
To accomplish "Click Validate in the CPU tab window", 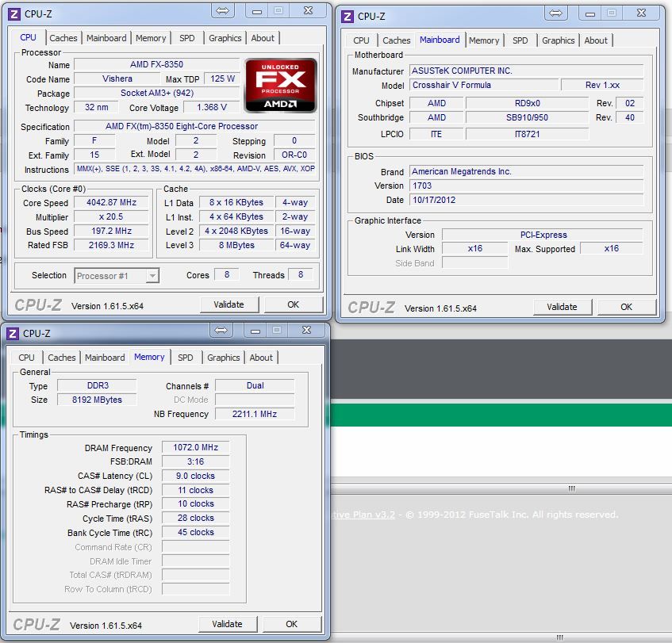I will coord(229,304).
